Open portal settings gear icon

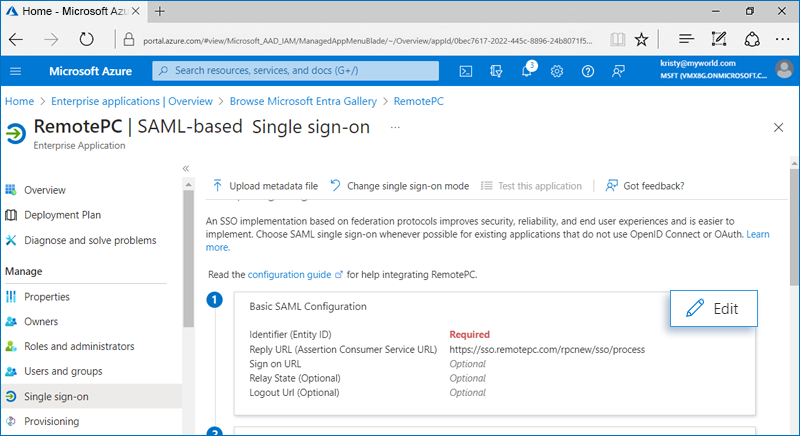tap(557, 71)
